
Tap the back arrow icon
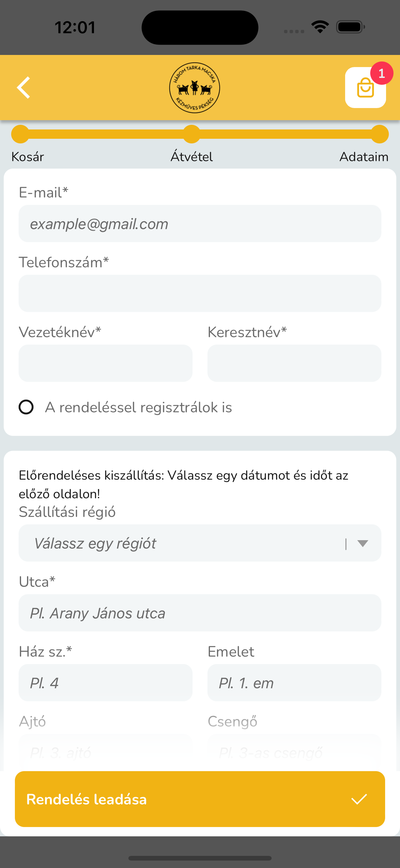tap(24, 88)
